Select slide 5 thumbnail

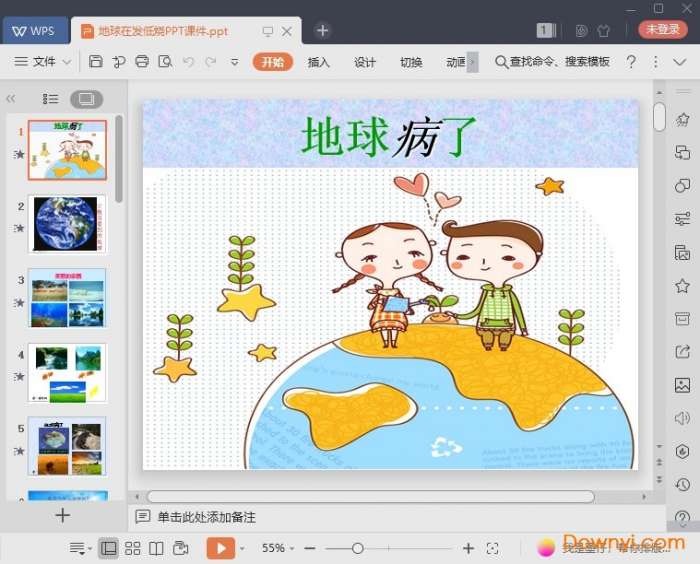67,447
